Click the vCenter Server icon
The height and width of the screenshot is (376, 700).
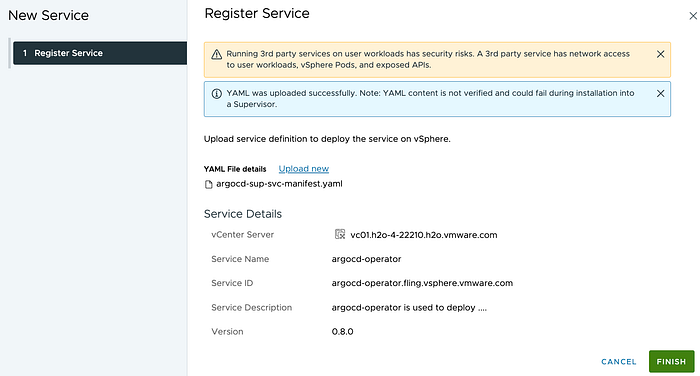pos(340,234)
